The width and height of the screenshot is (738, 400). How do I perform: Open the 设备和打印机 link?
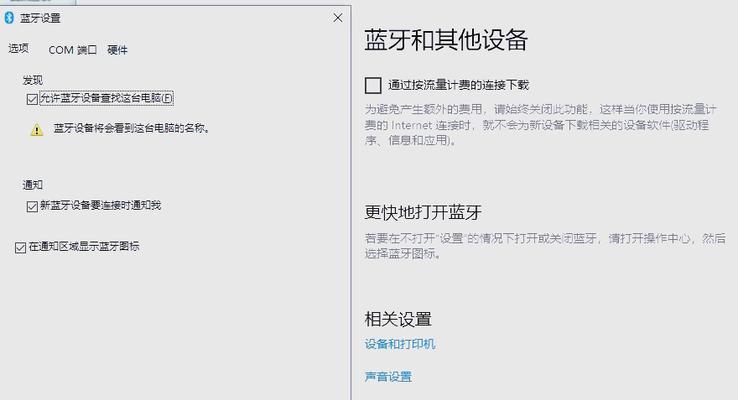coord(400,344)
